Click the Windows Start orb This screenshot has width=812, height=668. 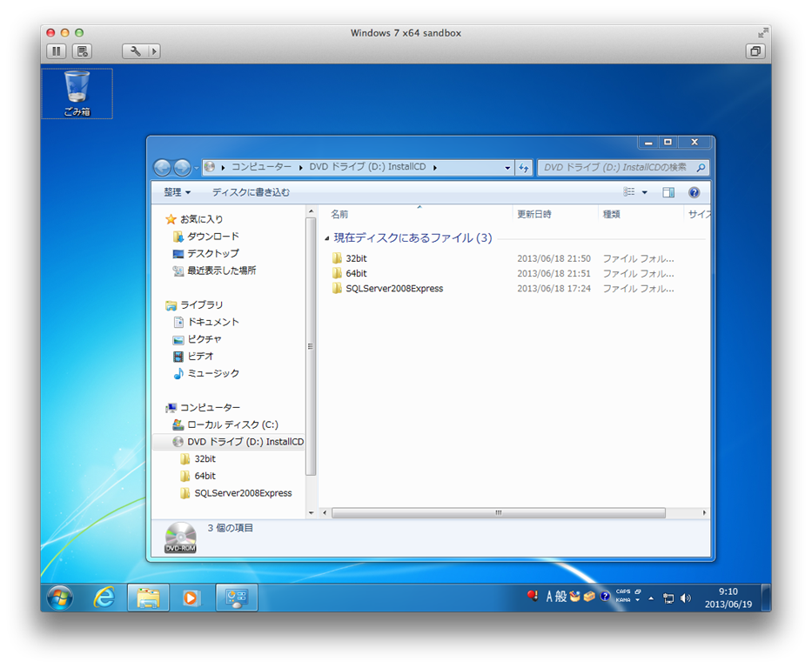(x=60, y=597)
